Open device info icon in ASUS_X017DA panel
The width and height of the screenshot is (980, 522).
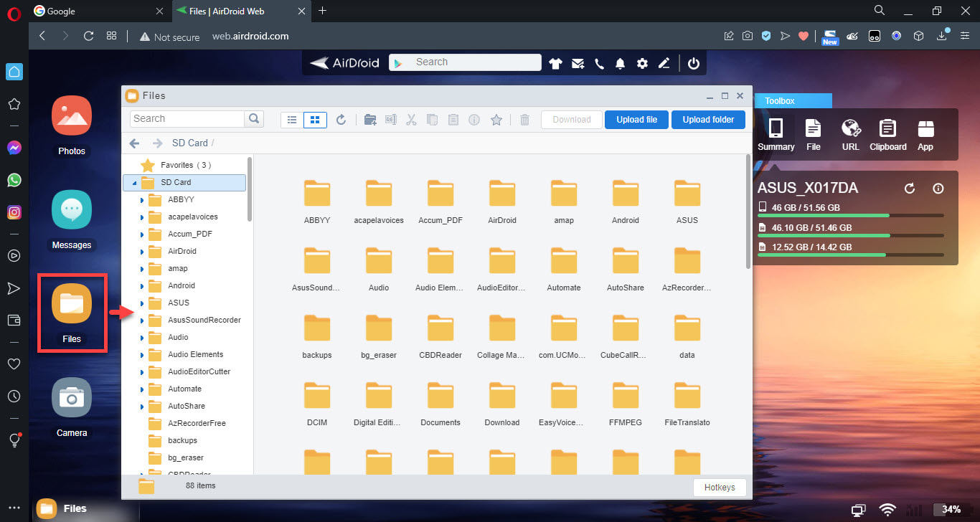pos(938,189)
